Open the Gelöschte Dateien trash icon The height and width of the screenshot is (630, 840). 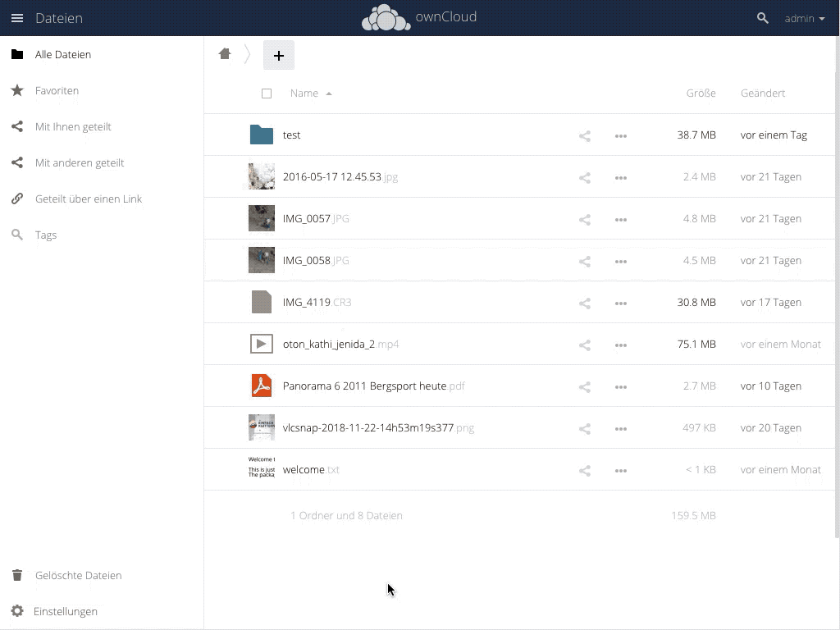pos(16,575)
